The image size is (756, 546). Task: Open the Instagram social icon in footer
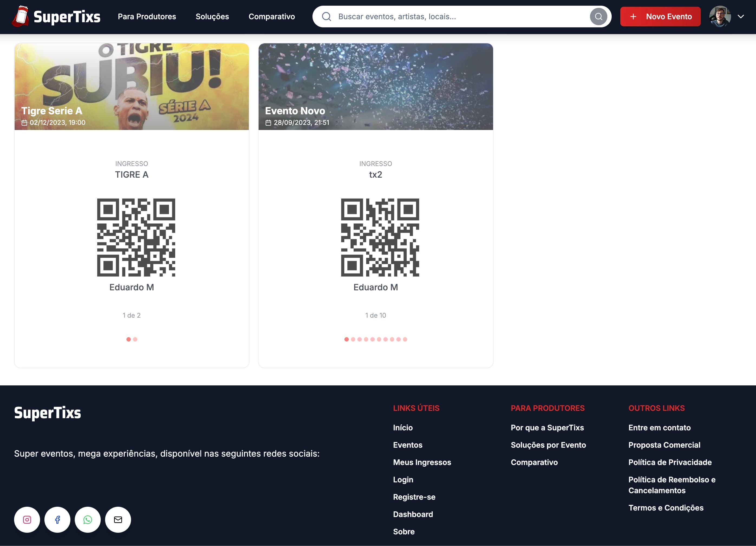tap(27, 519)
